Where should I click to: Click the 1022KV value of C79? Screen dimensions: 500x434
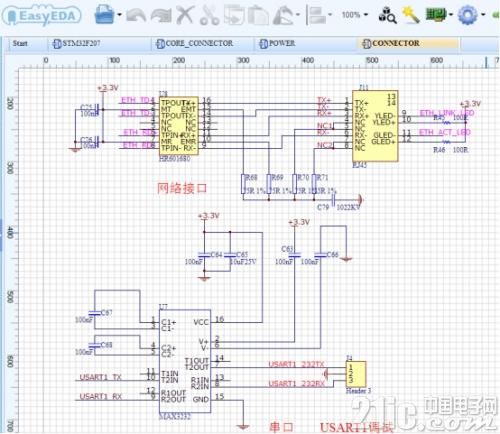348,207
